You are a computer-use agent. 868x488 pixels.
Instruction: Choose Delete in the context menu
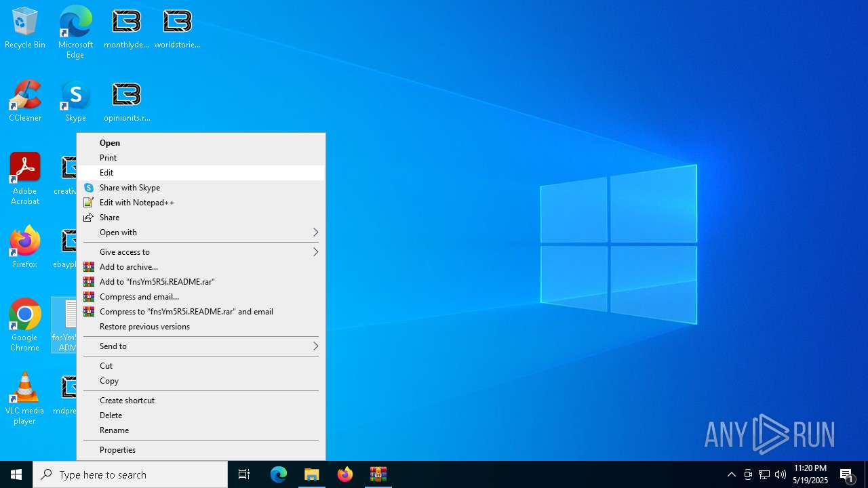point(201,415)
